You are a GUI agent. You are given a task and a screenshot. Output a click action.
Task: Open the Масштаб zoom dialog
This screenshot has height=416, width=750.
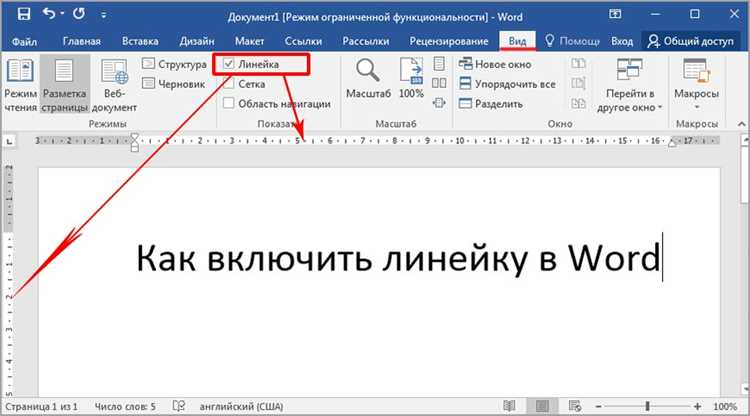[x=368, y=79]
